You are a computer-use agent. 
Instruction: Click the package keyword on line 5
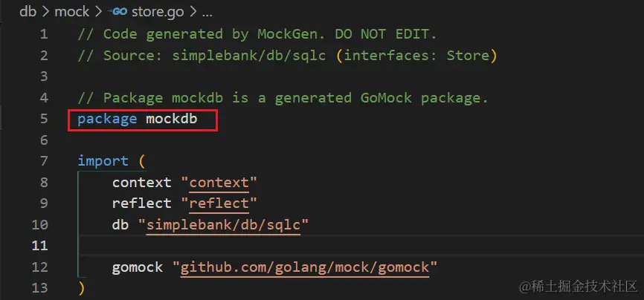[107, 120]
